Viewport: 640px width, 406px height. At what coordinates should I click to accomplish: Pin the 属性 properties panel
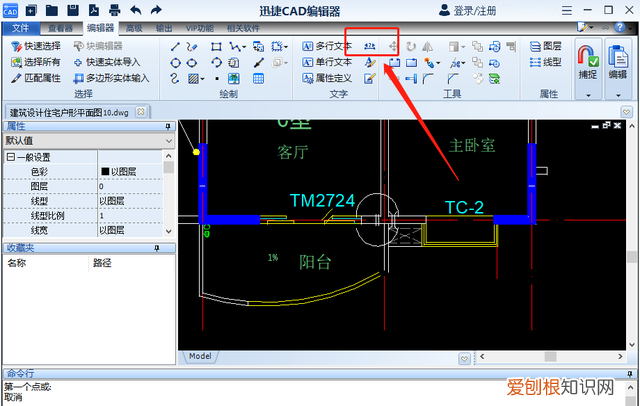[168, 127]
